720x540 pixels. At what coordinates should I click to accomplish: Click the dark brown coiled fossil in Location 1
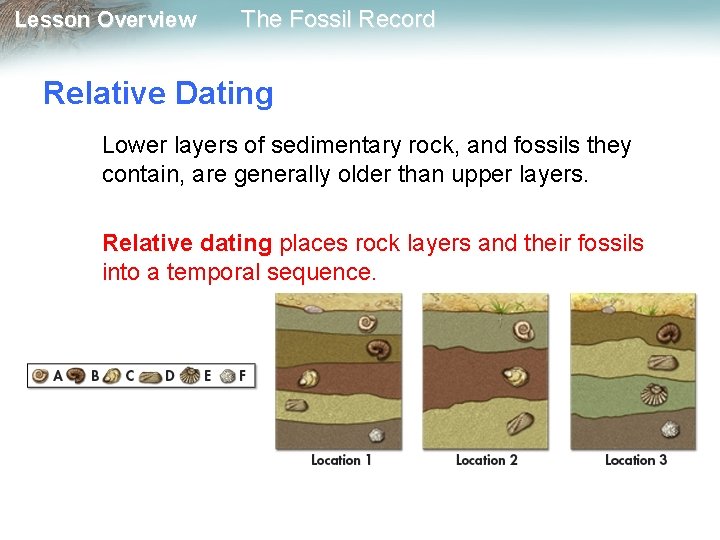[378, 349]
